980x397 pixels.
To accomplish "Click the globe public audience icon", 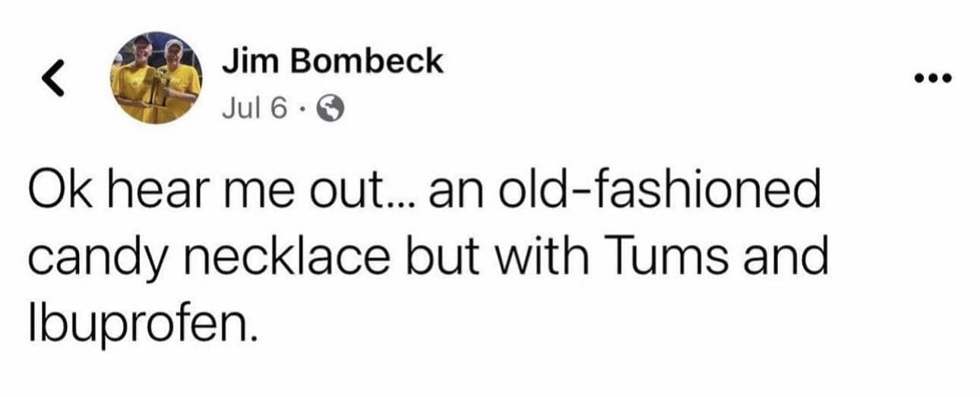I will coord(330,110).
